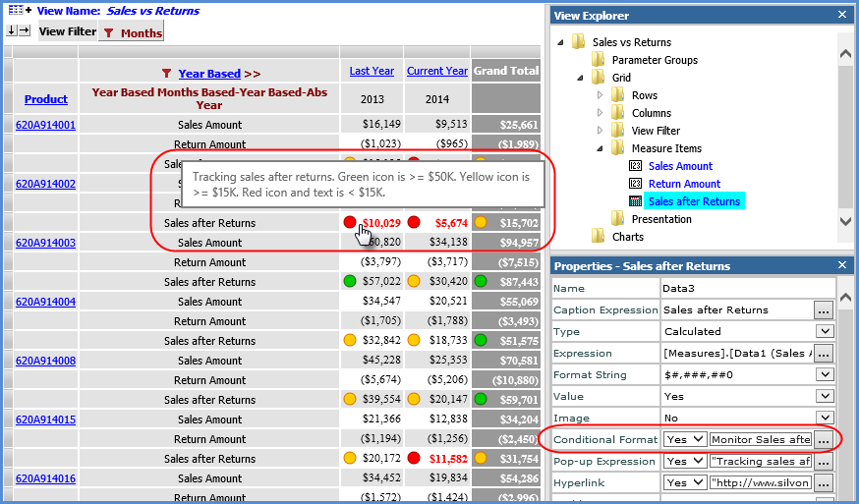
Task: Click the Months view filter button
Action: tap(132, 32)
